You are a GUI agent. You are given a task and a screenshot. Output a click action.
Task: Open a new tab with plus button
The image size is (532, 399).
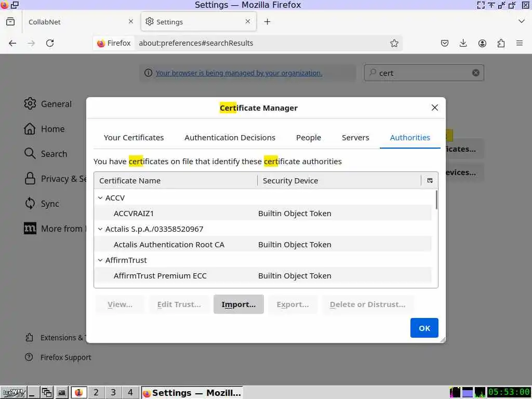pyautogui.click(x=268, y=22)
